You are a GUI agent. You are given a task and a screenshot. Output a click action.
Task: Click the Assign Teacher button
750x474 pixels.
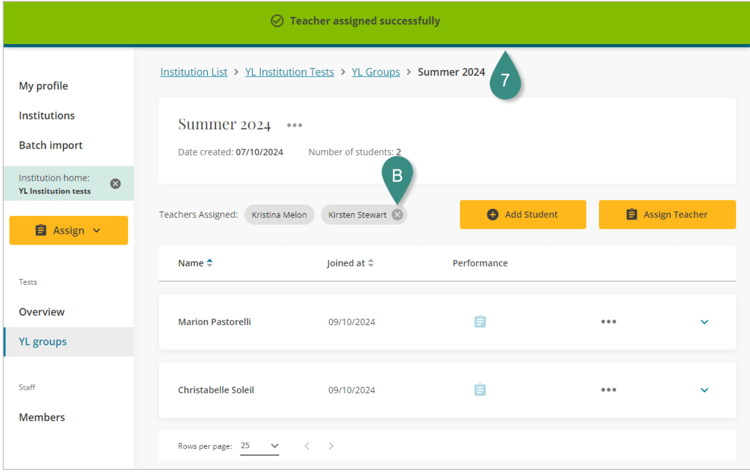666,214
